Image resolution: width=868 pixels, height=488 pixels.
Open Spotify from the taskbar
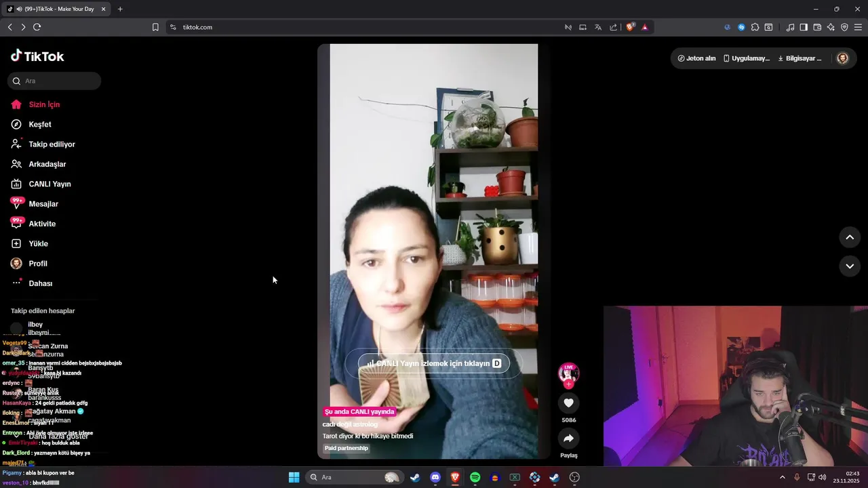[475, 477]
